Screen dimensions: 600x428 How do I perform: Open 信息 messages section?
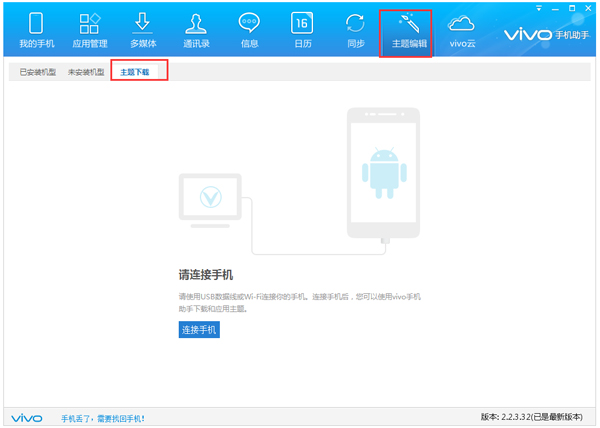point(249,30)
